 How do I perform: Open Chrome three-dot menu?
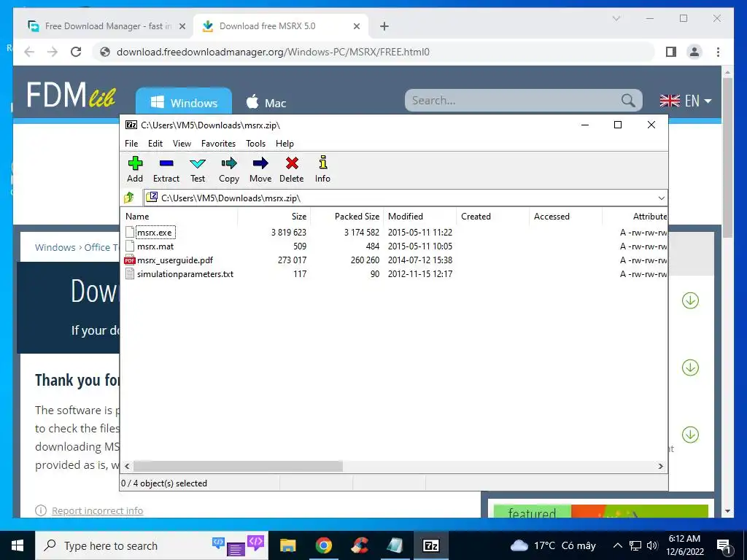[x=718, y=52]
